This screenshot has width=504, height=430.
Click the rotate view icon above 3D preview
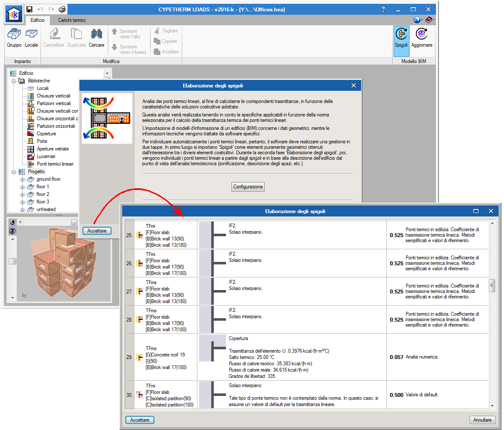[13, 222]
